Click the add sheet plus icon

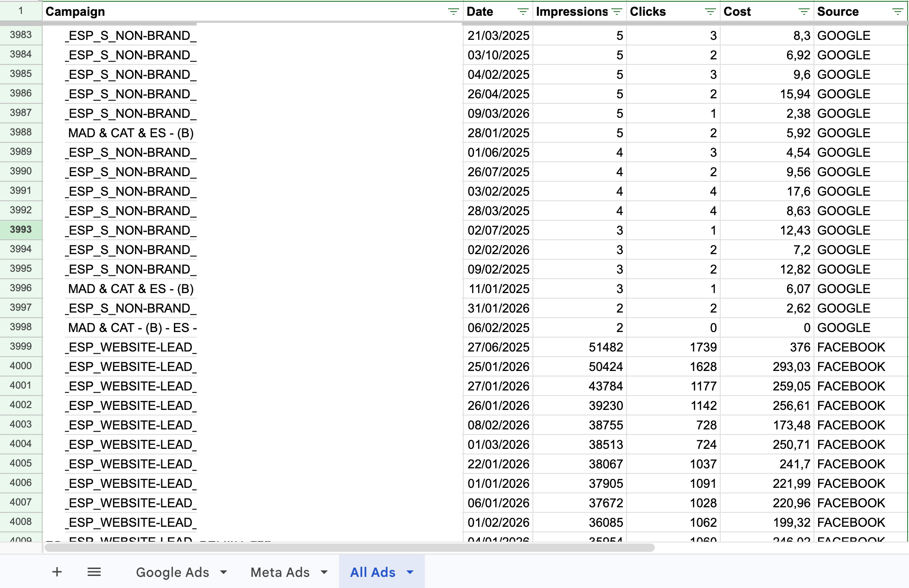57,571
